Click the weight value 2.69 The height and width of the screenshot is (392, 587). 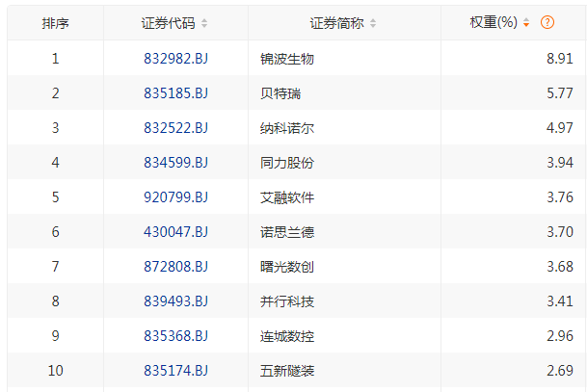[560, 371]
